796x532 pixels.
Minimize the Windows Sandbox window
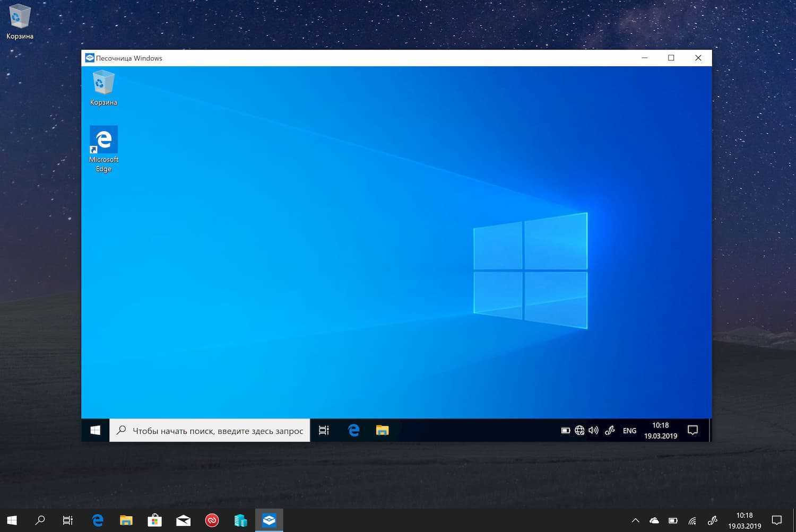[x=645, y=58]
